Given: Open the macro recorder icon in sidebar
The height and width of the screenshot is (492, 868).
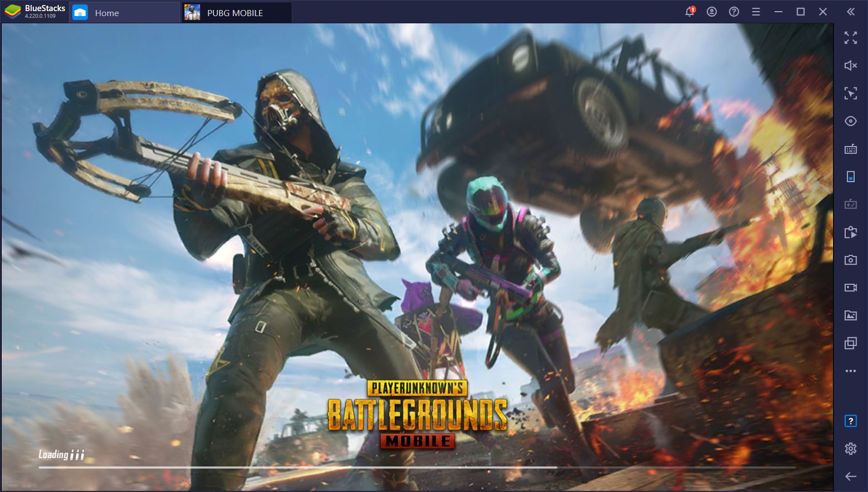Looking at the screenshot, I should coord(851,232).
